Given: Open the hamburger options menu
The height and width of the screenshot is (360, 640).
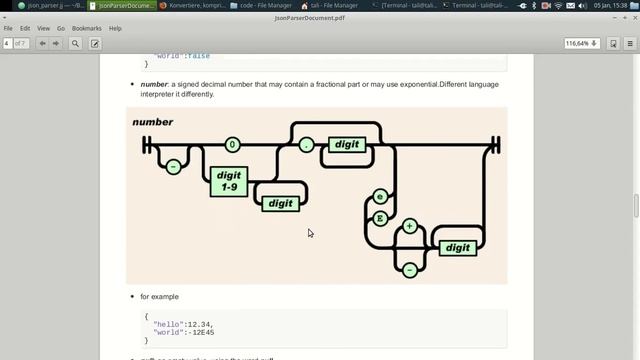Looking at the screenshot, I should (630, 43).
